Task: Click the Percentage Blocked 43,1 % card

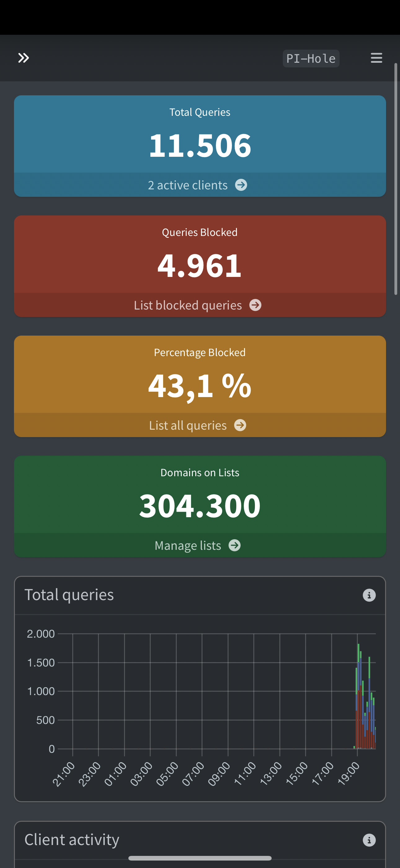Action: [200, 386]
